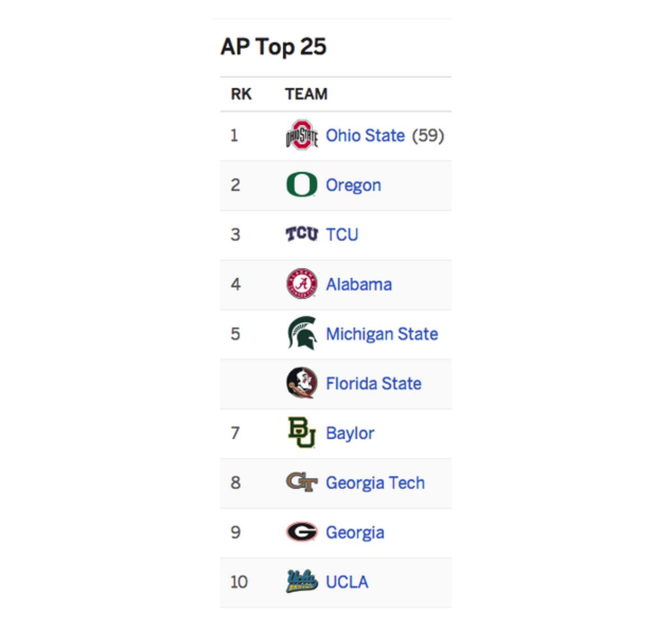Open the UCLA team link
The height and width of the screenshot is (632, 672).
click(347, 582)
